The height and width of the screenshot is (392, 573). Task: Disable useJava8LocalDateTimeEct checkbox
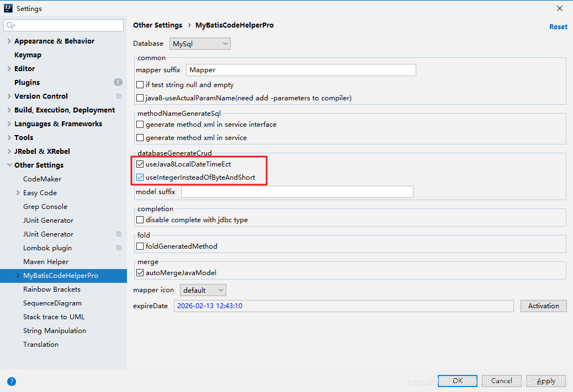click(140, 164)
